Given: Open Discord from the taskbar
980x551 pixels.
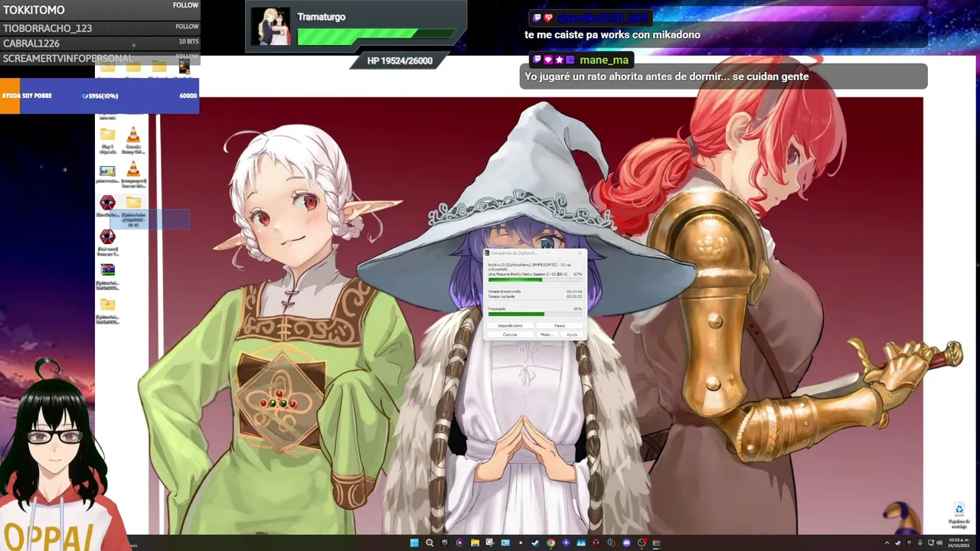Looking at the screenshot, I should click(627, 543).
